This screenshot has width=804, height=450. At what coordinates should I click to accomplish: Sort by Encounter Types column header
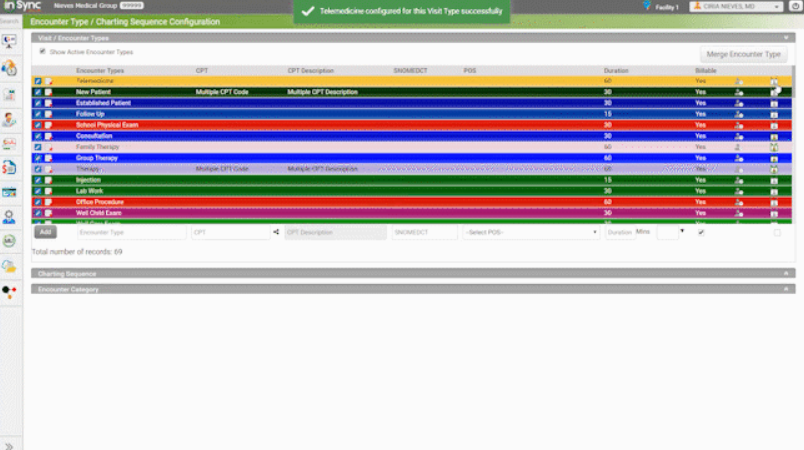(100, 71)
